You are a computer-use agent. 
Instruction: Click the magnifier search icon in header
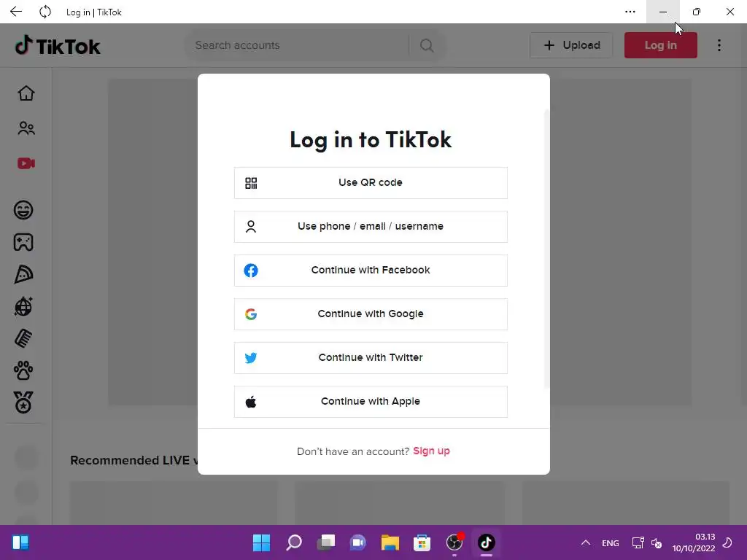click(x=427, y=45)
